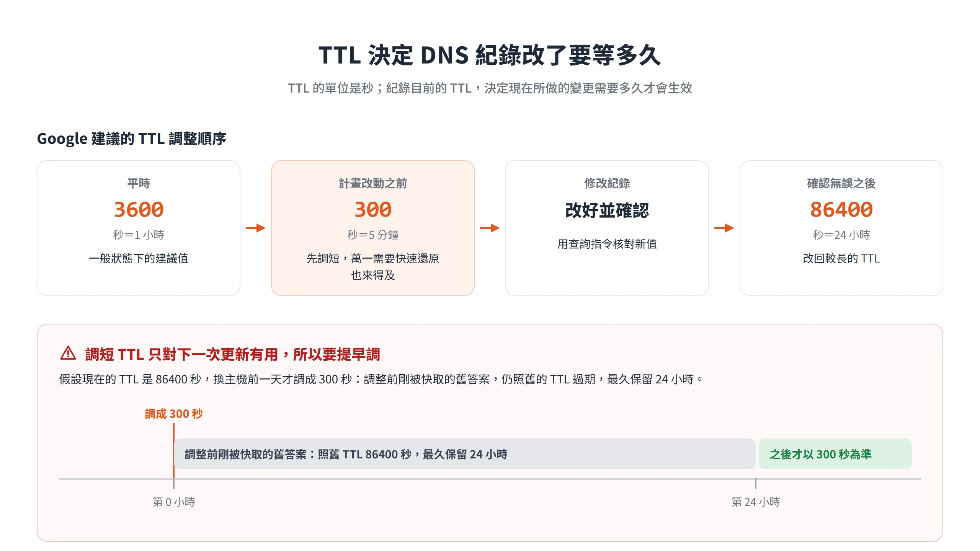980x551 pixels.
Task: Click the value 86400 in the last card
Action: tap(841, 209)
